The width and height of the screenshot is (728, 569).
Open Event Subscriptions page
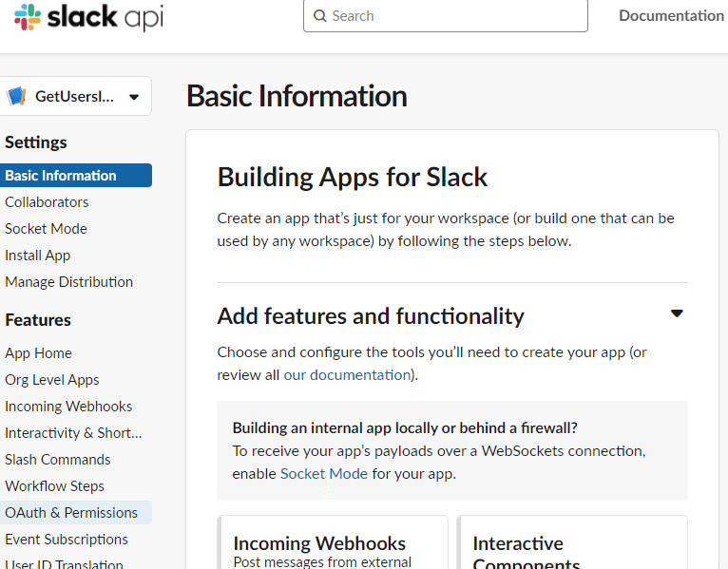pos(67,540)
